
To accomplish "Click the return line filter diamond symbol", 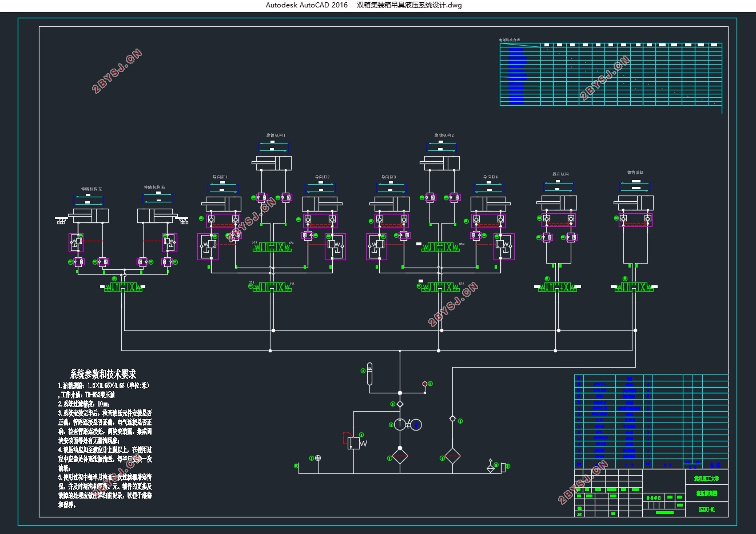I will pos(452,457).
